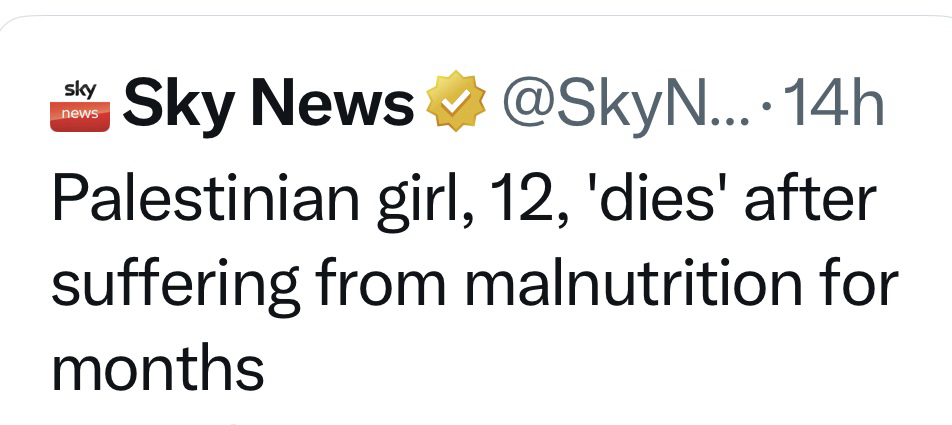Click the Sky News profile avatar
Screen dimensions: 952x425
point(80,104)
